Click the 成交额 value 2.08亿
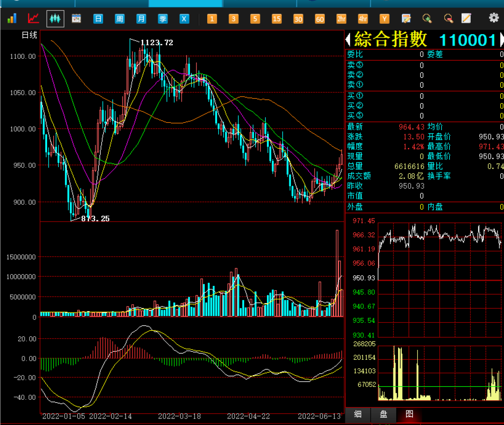 (412, 176)
